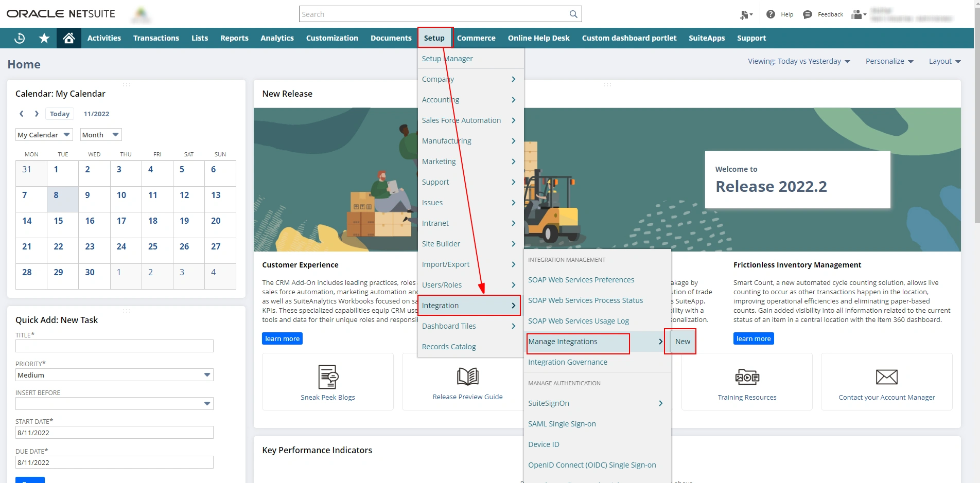This screenshot has height=483, width=980.
Task: Expand the Layout dropdown
Action: pos(944,61)
